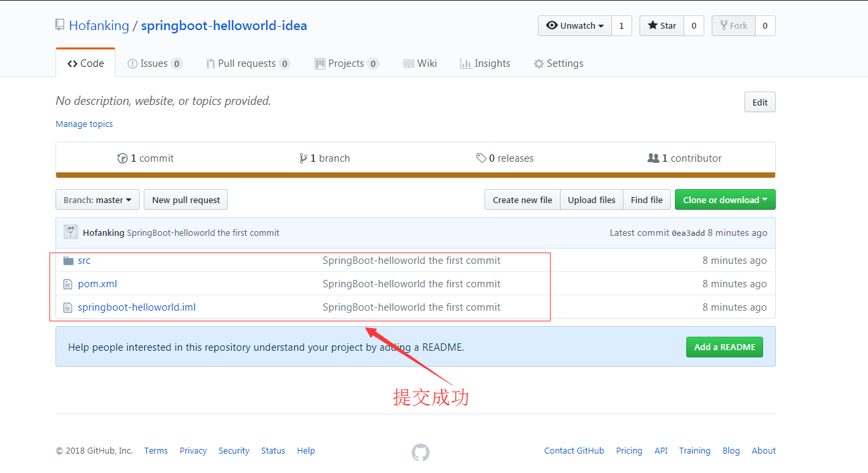Click the repository book icon beside Hofanking

pyautogui.click(x=59, y=25)
